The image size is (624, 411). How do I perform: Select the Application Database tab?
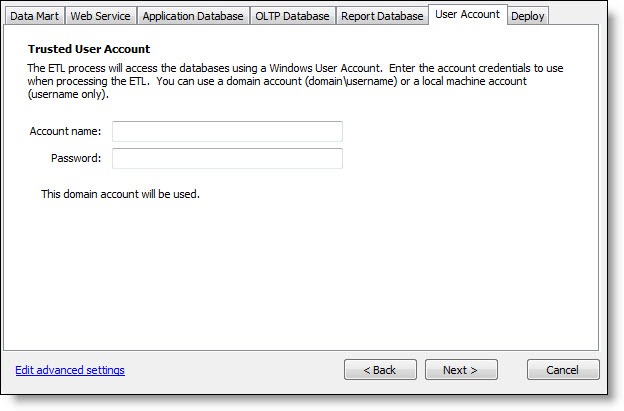192,16
